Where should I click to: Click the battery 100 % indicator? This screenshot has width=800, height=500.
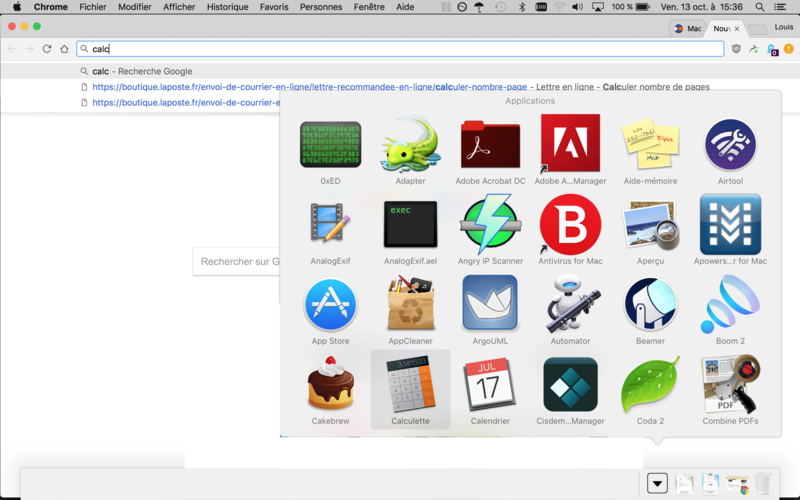[x=631, y=7]
